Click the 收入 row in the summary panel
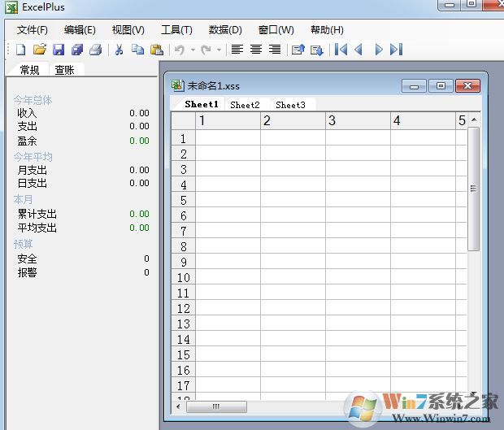Viewport: 504px width, 430px height. point(83,113)
